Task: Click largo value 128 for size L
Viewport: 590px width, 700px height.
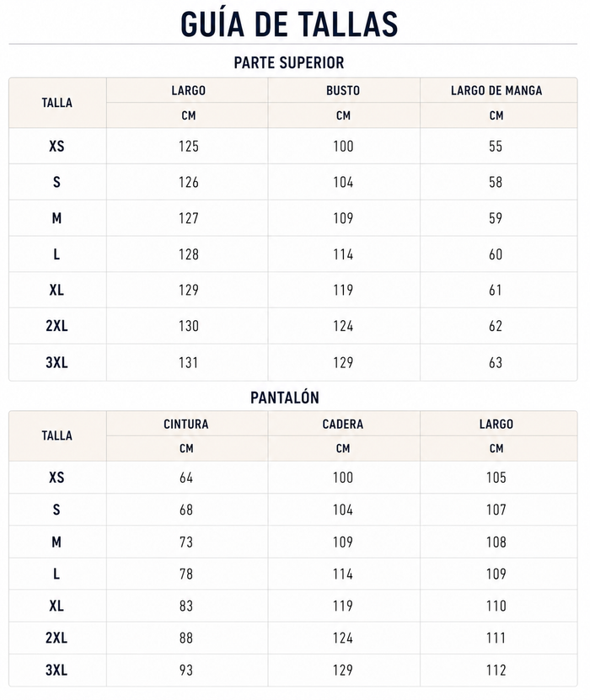Action: click(189, 254)
